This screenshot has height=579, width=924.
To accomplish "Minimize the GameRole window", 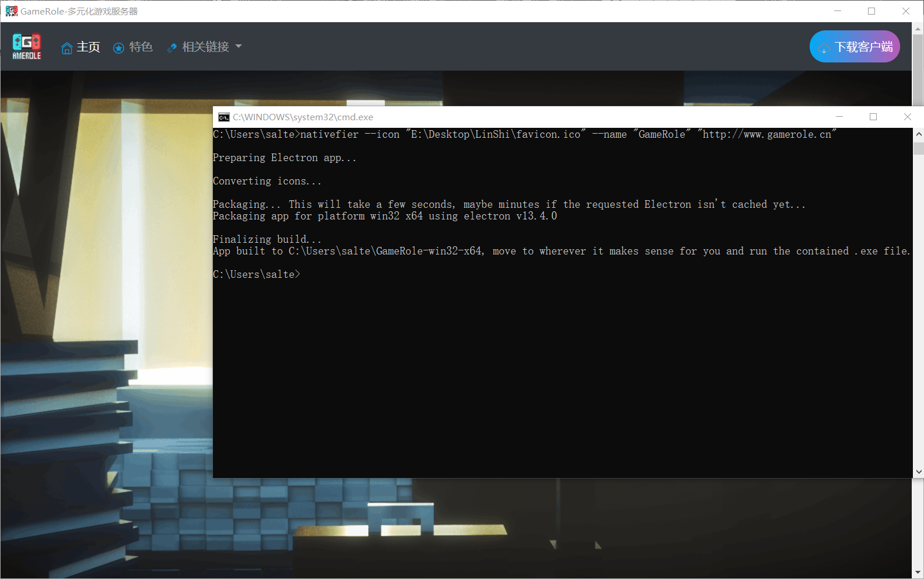I will (838, 11).
